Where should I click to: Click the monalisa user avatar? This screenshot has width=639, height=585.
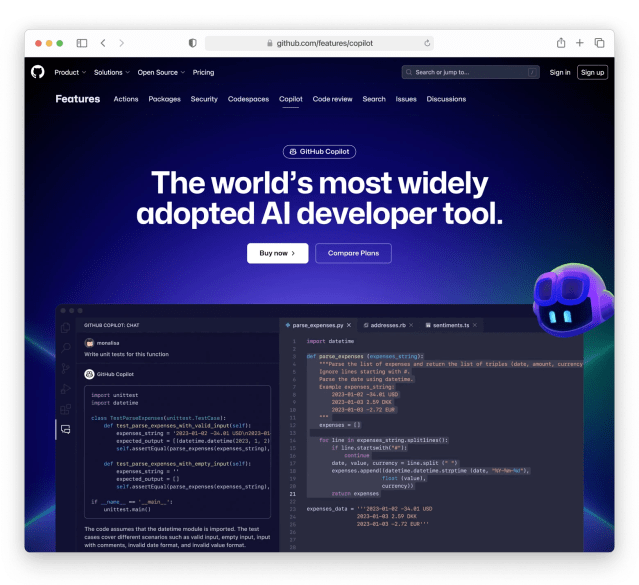[89, 343]
